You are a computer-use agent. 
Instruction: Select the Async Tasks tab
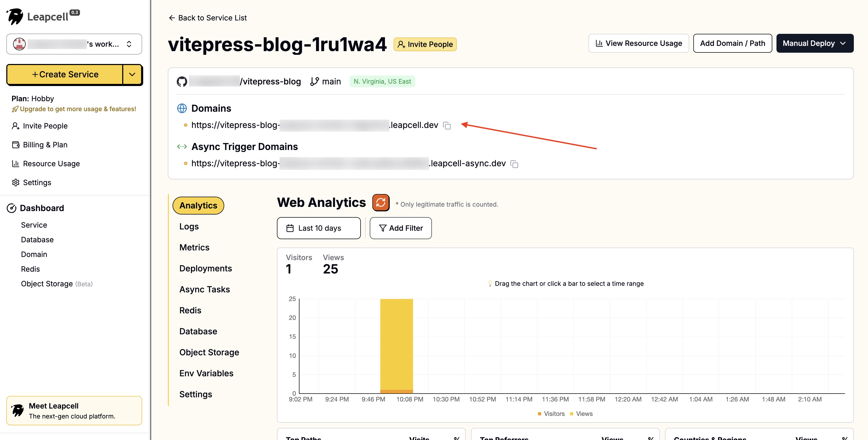(x=205, y=289)
